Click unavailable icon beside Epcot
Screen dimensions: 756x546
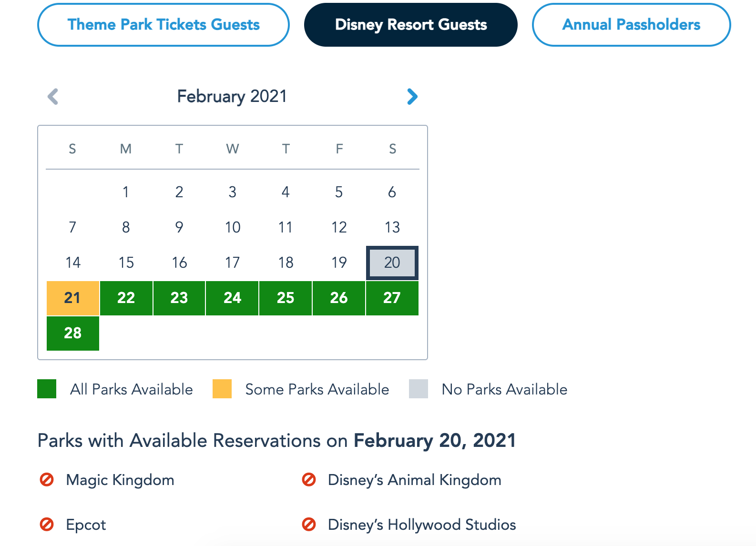click(x=47, y=525)
